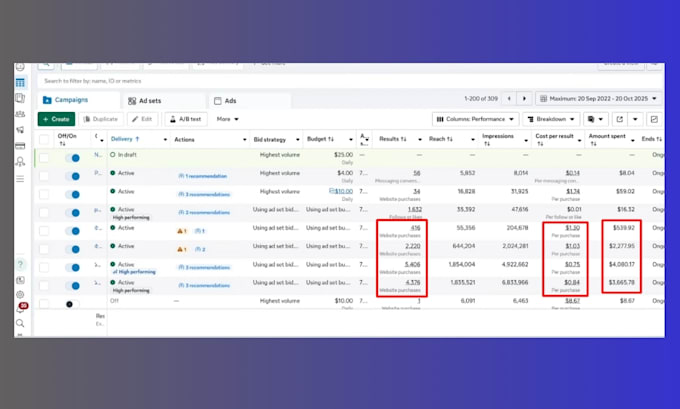Open the 2,220 results link
The width and height of the screenshot is (680, 409).
coord(413,246)
